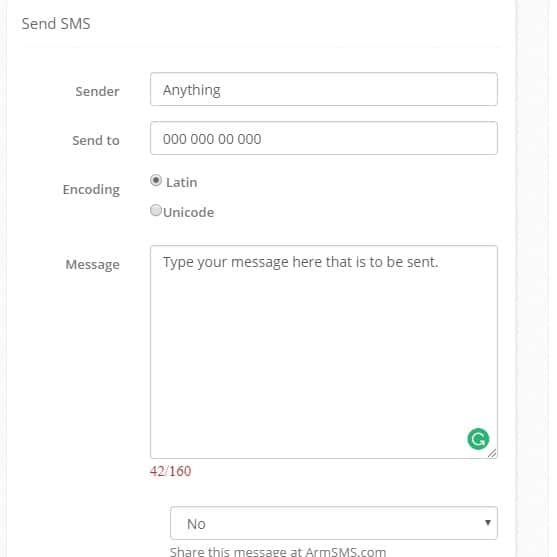The height and width of the screenshot is (557, 557).
Task: Select the Unicode encoding radio button
Action: pos(156,210)
